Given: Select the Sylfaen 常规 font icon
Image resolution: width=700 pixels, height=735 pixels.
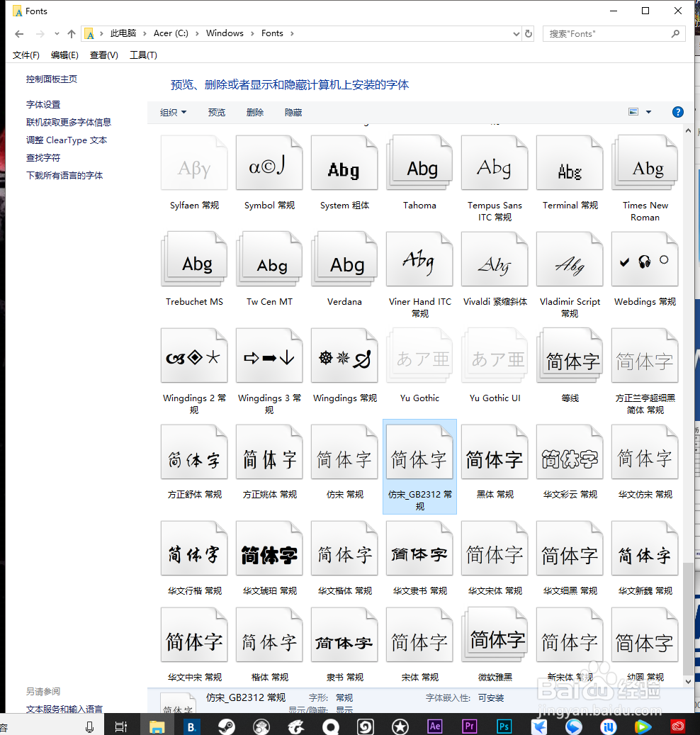Looking at the screenshot, I should [194, 162].
